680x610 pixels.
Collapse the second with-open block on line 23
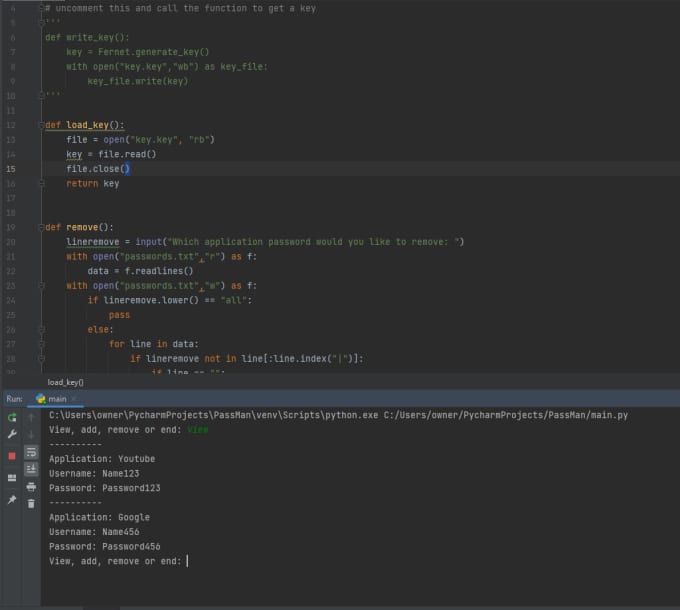42,286
